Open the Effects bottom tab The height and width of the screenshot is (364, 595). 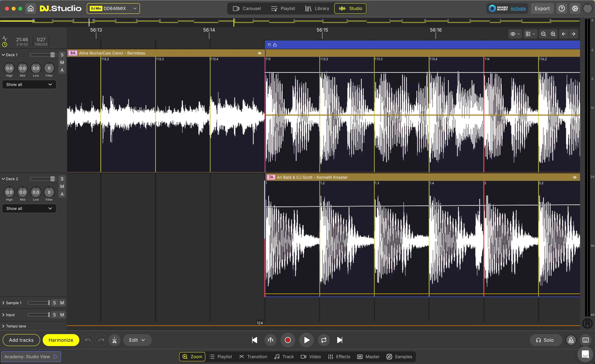[339, 357]
